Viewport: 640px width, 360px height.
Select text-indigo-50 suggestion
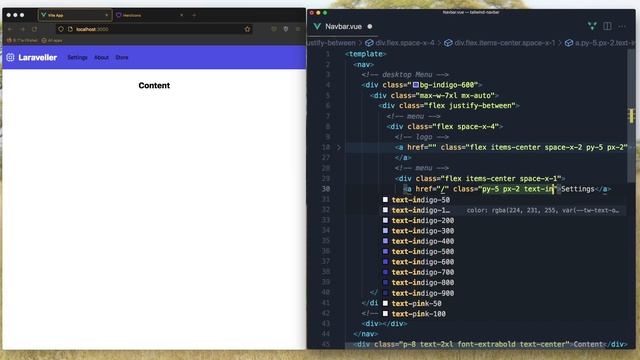click(x=421, y=200)
